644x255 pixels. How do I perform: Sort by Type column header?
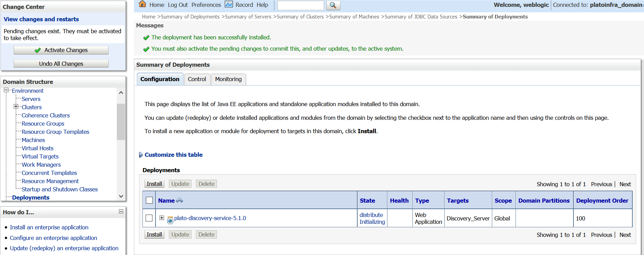pos(422,201)
